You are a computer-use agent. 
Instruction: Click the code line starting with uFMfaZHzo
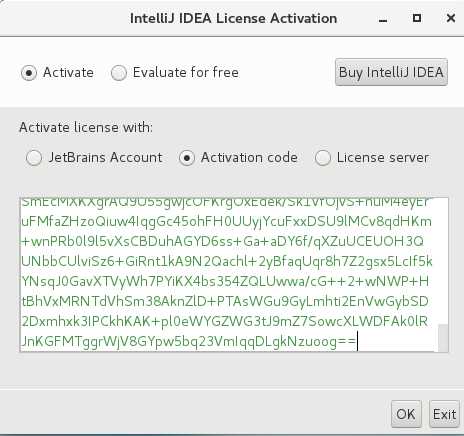tap(227, 221)
